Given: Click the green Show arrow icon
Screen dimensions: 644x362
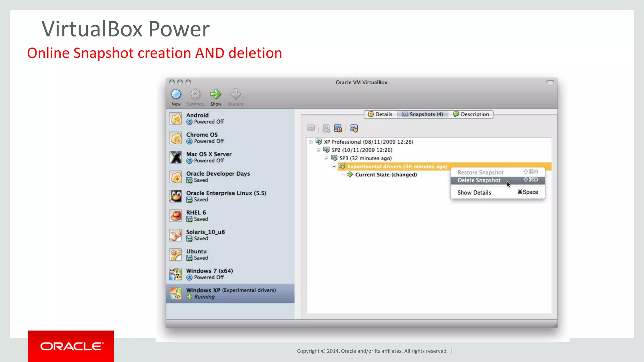Looking at the screenshot, I should tap(216, 94).
